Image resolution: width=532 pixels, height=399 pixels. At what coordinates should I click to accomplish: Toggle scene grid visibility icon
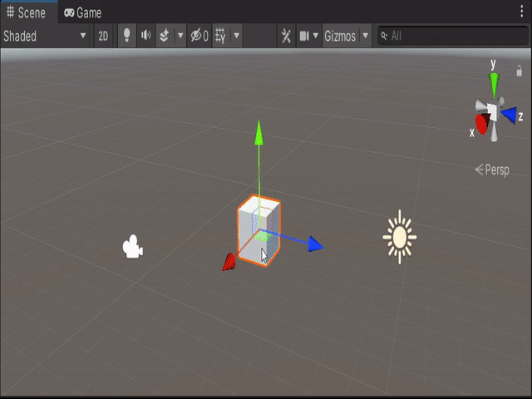220,36
